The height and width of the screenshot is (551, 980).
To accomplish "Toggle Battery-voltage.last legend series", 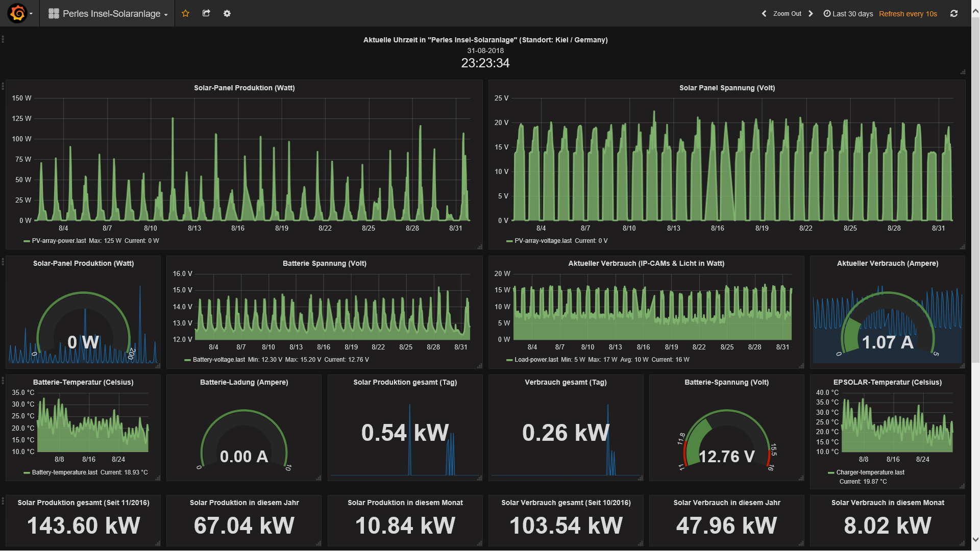I will coord(218,360).
